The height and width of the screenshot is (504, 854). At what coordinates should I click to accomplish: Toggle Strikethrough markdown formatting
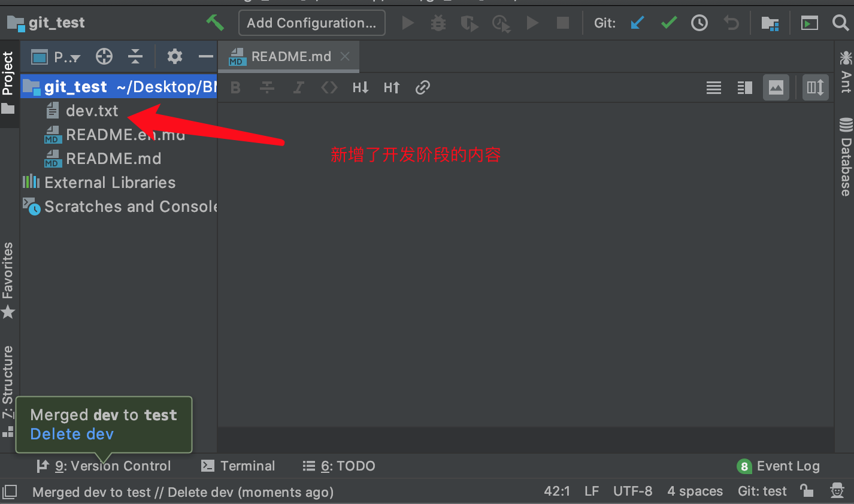pos(267,87)
